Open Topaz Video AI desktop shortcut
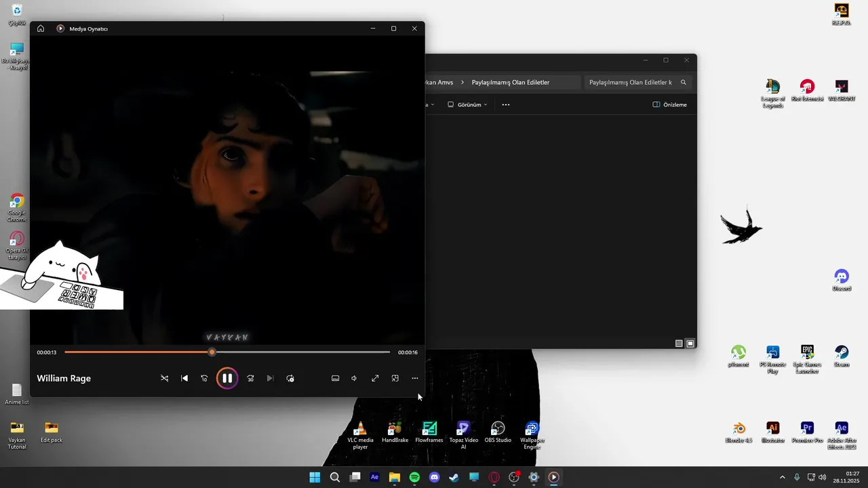Screen dimensions: 868x488 coord(463,435)
